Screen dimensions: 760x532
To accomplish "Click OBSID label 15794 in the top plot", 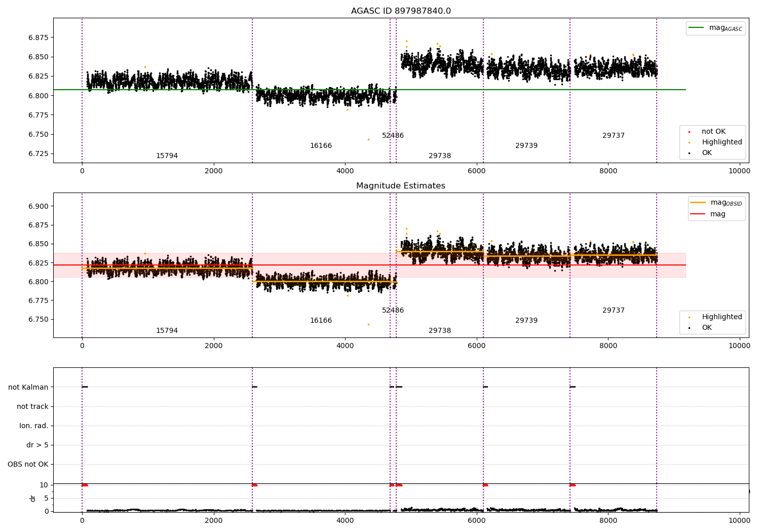I will [167, 156].
